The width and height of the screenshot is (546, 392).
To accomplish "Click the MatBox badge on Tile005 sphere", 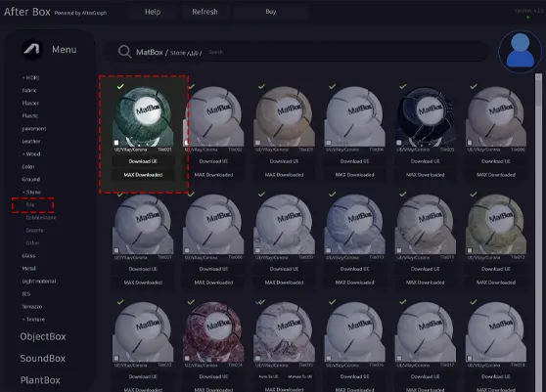I will (430, 110).
